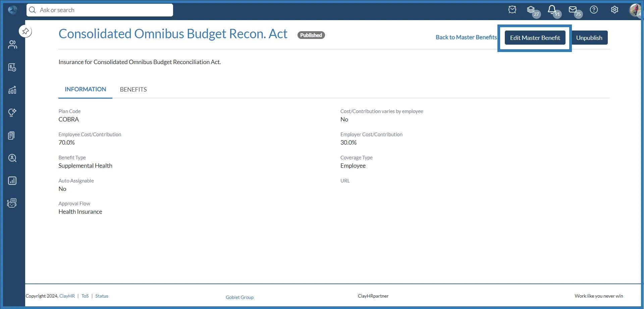
Task: Open the Goblet Group footer link
Action: (x=239, y=297)
